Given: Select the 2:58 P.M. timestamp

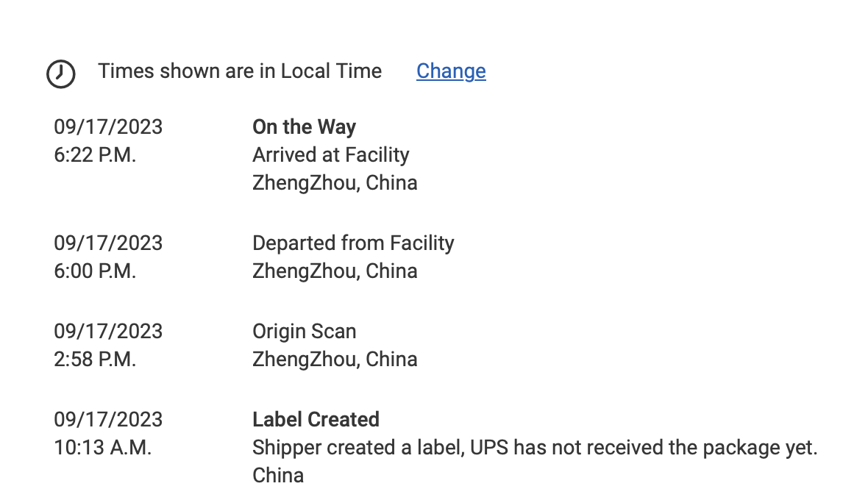Looking at the screenshot, I should click(95, 360).
